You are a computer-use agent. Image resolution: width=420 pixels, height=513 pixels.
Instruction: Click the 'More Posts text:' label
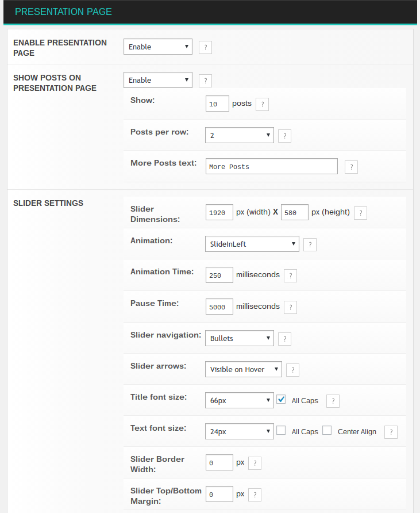pyautogui.click(x=163, y=163)
